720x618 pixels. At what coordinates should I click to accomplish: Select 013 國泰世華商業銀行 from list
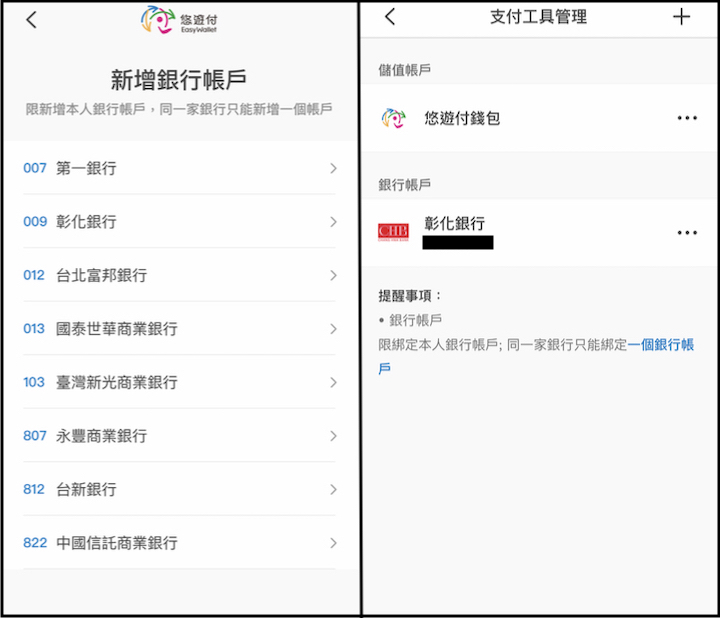(116, 329)
